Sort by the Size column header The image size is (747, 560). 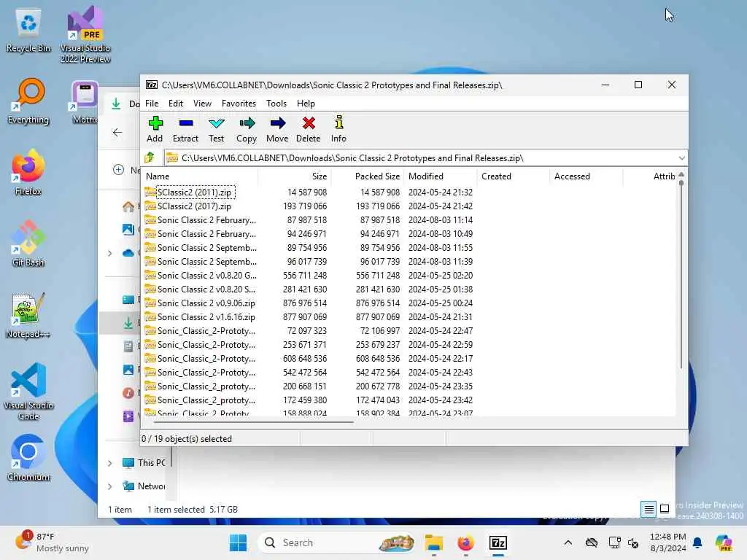point(295,176)
